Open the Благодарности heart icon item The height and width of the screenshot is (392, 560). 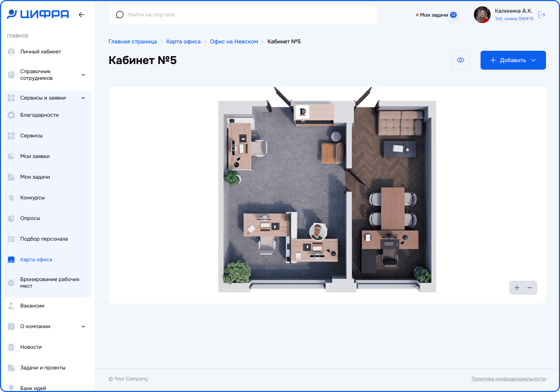pyautogui.click(x=11, y=115)
